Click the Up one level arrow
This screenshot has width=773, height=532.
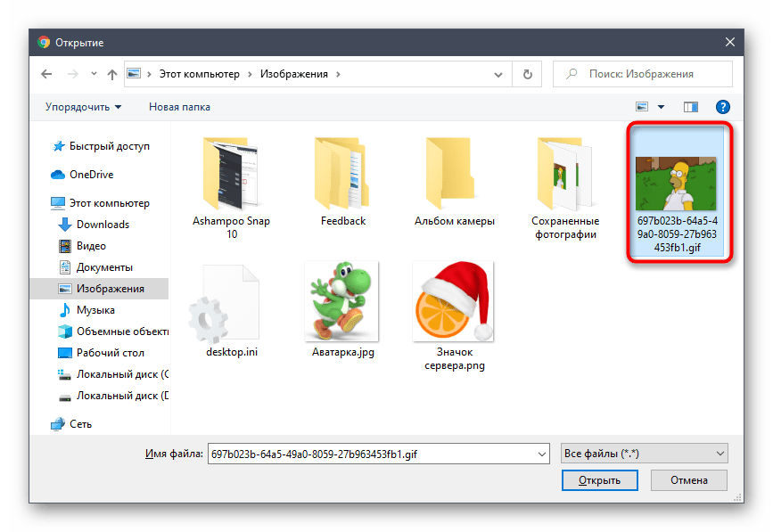112,74
